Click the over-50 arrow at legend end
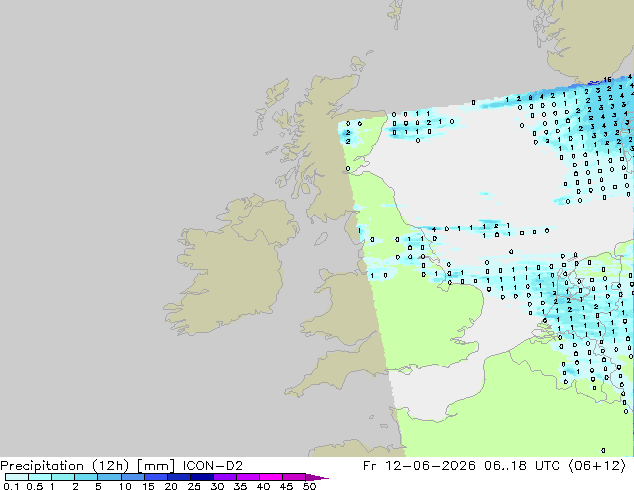Screen dimensions: 634x490 [317, 477]
